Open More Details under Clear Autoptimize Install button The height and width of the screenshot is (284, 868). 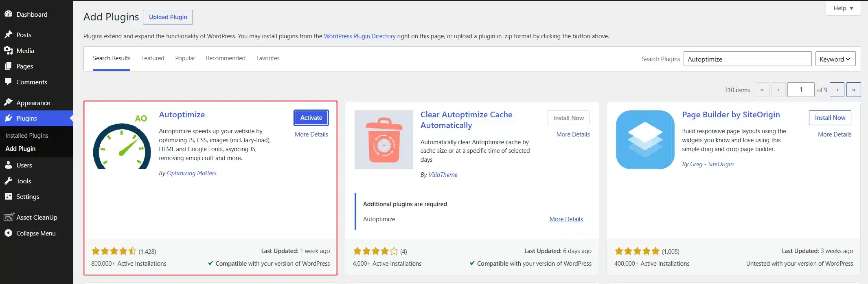click(x=573, y=134)
